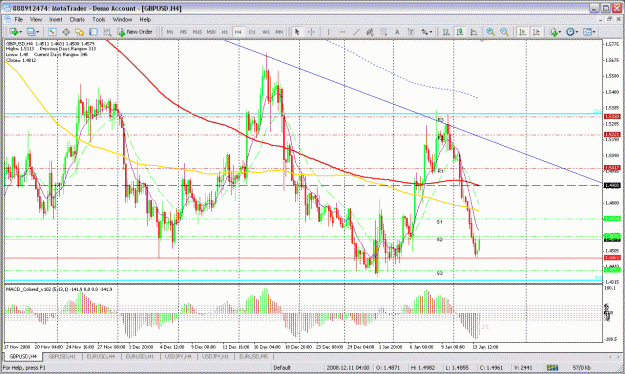
Task: Switch chart to H1 timeframe
Action: click(x=224, y=32)
